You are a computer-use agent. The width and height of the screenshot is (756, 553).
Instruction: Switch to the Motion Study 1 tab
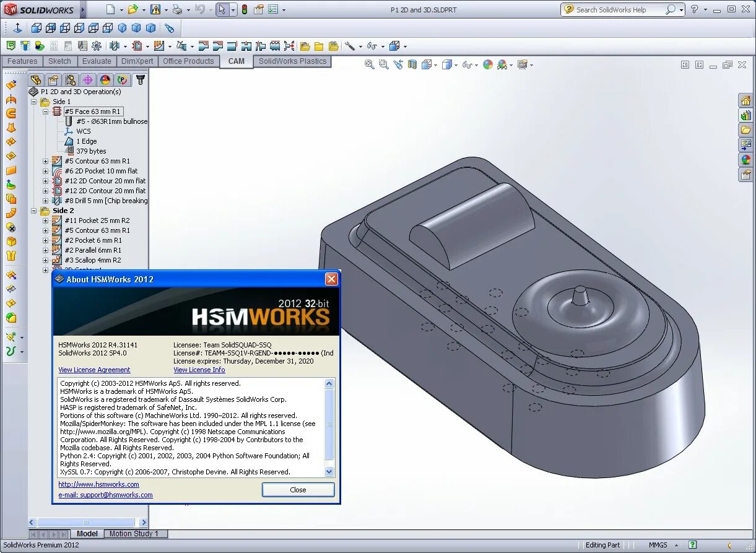tap(136, 533)
